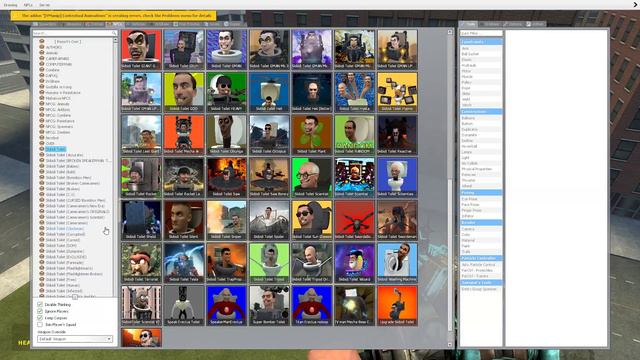Click the yellow addon error warning banner
Viewport: 640px width, 360px height.
click(113, 16)
